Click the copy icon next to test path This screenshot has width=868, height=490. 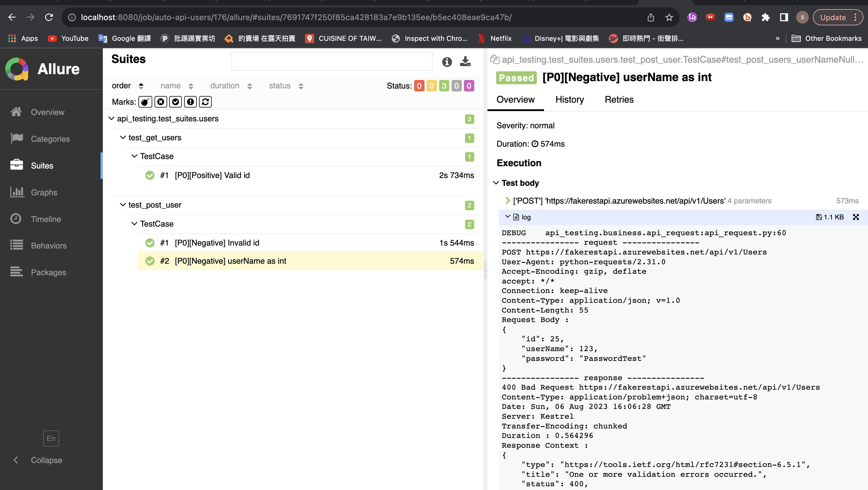coord(495,60)
